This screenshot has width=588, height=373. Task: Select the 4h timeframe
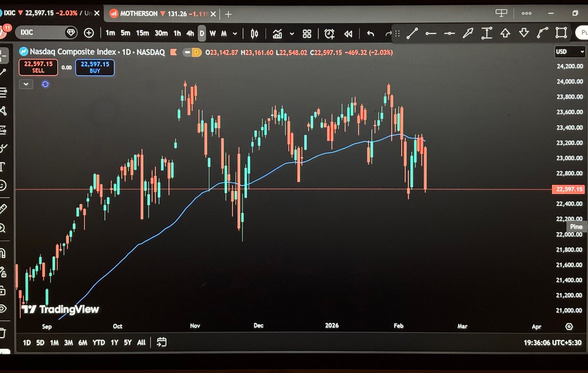point(190,33)
